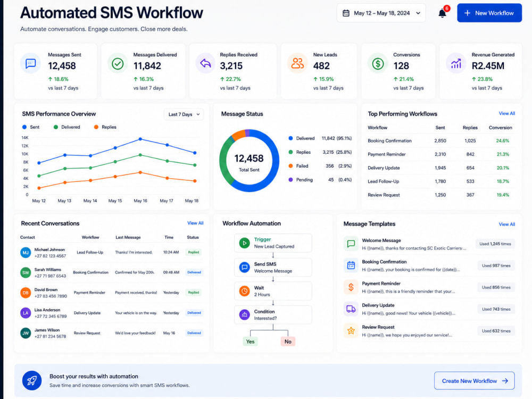The width and height of the screenshot is (532, 399).
Task: Select the Yes branch in workflow condition
Action: 251,342
